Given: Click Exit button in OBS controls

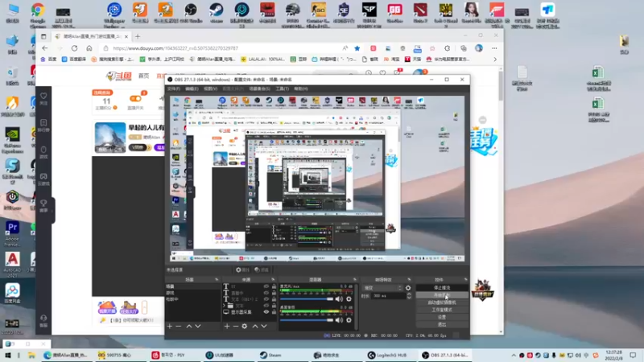Looking at the screenshot, I should [442, 325].
